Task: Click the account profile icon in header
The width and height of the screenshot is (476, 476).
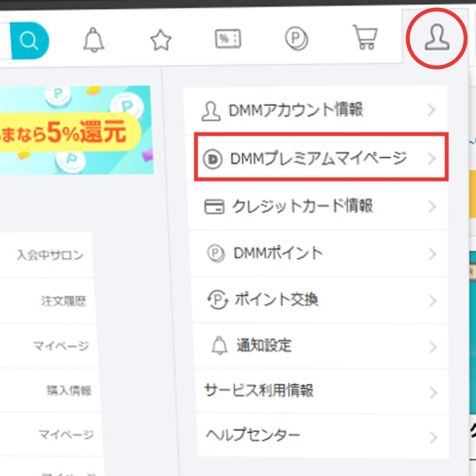Action: tap(437, 37)
